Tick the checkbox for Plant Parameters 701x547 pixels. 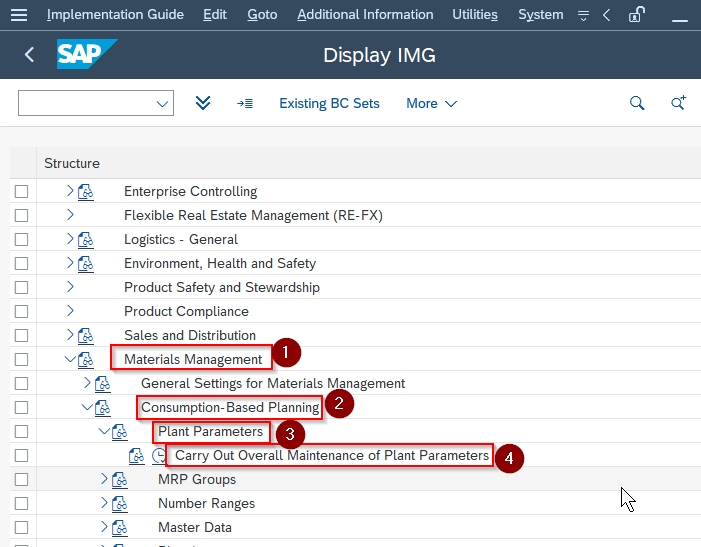pyautogui.click(x=21, y=432)
